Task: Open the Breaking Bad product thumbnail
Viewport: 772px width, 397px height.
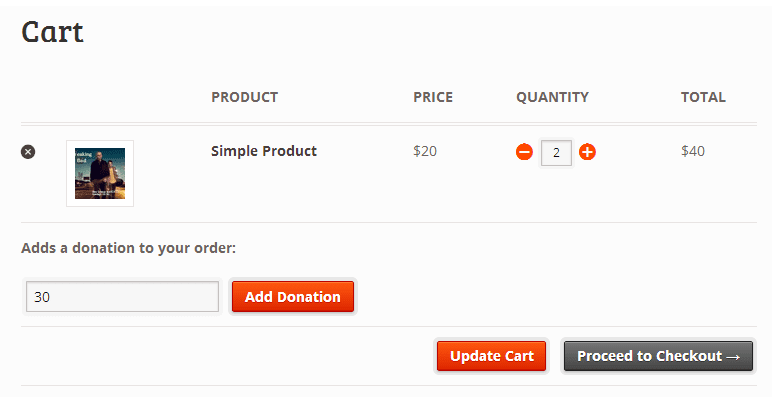Action: click(x=100, y=173)
